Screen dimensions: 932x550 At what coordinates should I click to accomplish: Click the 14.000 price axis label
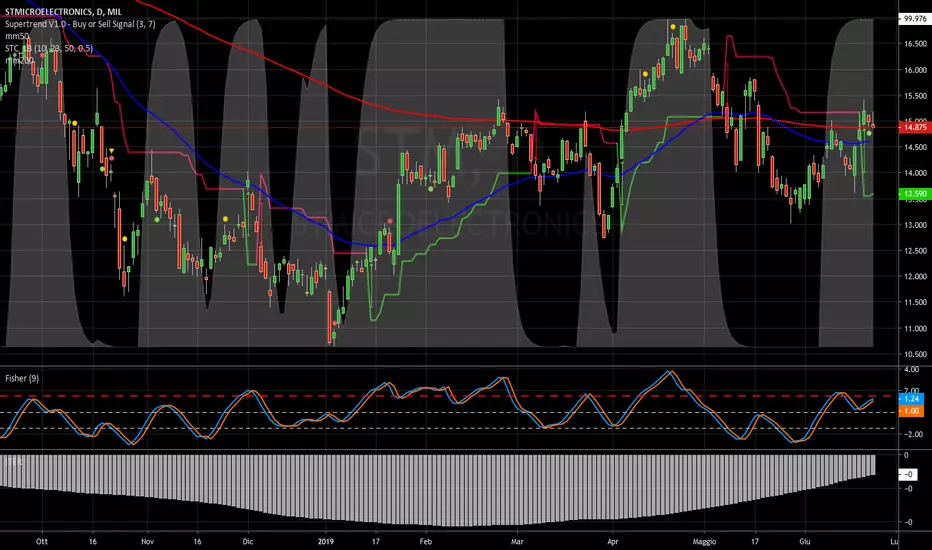coord(915,173)
